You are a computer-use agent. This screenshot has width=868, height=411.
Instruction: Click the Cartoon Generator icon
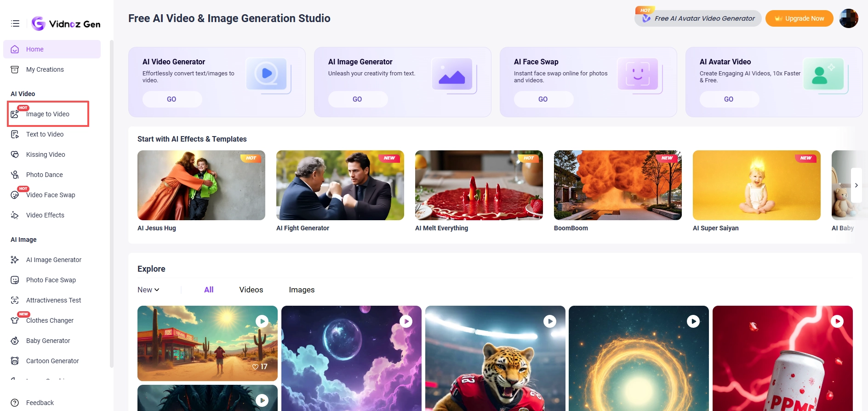pos(15,361)
